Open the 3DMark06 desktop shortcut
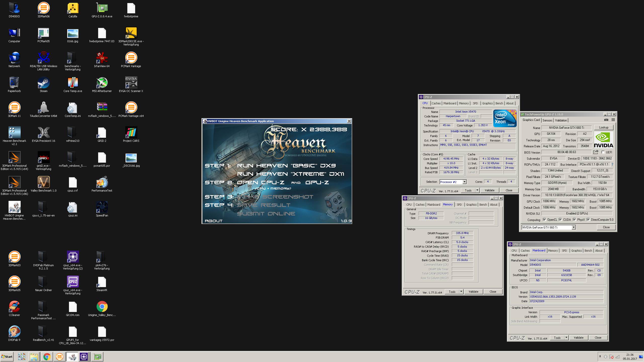Image resolution: width=644 pixels, height=362 pixels. click(x=44, y=10)
